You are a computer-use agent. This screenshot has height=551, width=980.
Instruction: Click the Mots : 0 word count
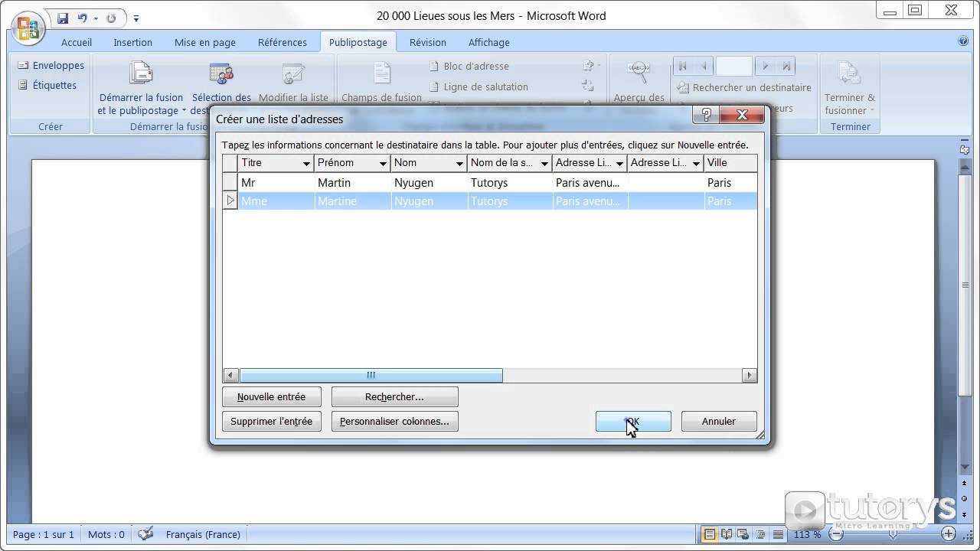(x=106, y=534)
